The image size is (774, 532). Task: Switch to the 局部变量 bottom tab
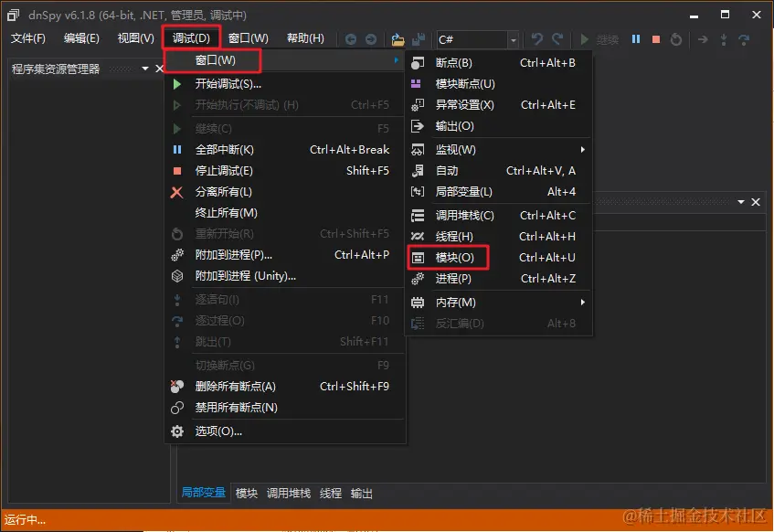pyautogui.click(x=204, y=493)
